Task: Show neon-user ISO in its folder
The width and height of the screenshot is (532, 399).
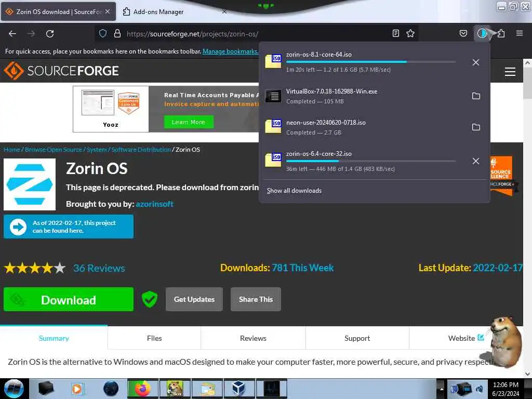Action: pyautogui.click(x=476, y=127)
